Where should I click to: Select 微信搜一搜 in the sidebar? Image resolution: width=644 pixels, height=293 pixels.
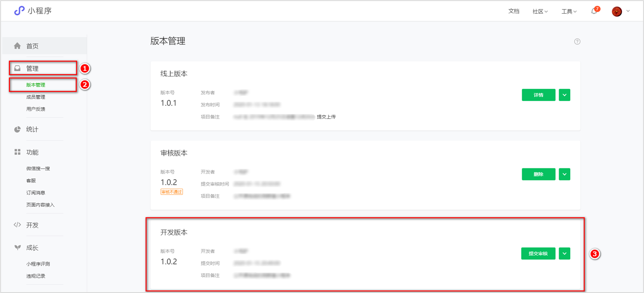tap(38, 169)
